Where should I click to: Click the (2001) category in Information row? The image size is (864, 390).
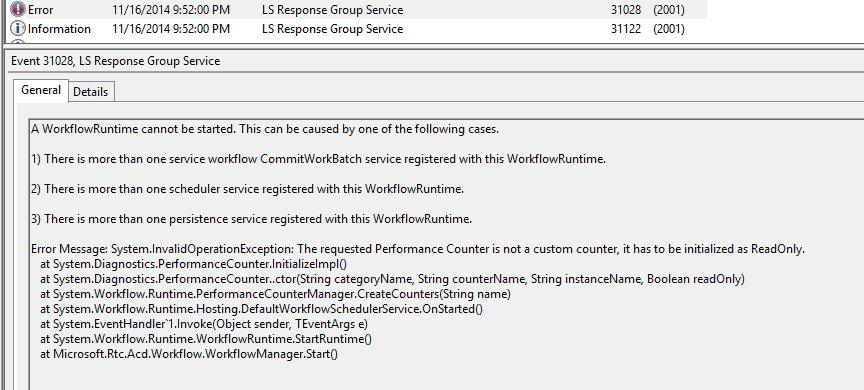tap(669, 29)
